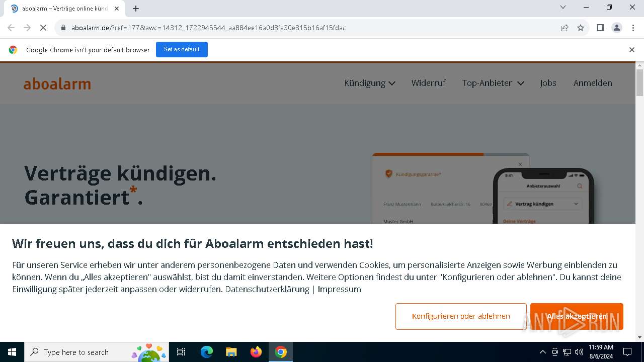Open Chrome profile avatar
Screen dimensions: 644x362
click(617, 28)
